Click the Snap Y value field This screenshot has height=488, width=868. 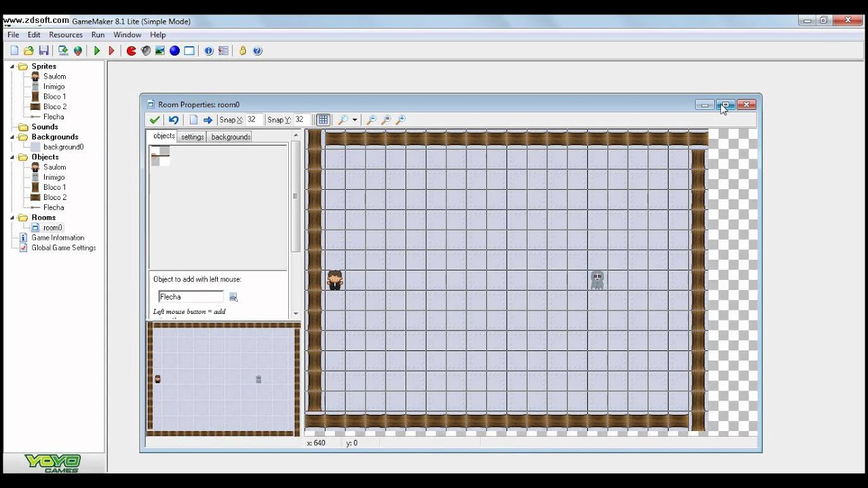301,120
